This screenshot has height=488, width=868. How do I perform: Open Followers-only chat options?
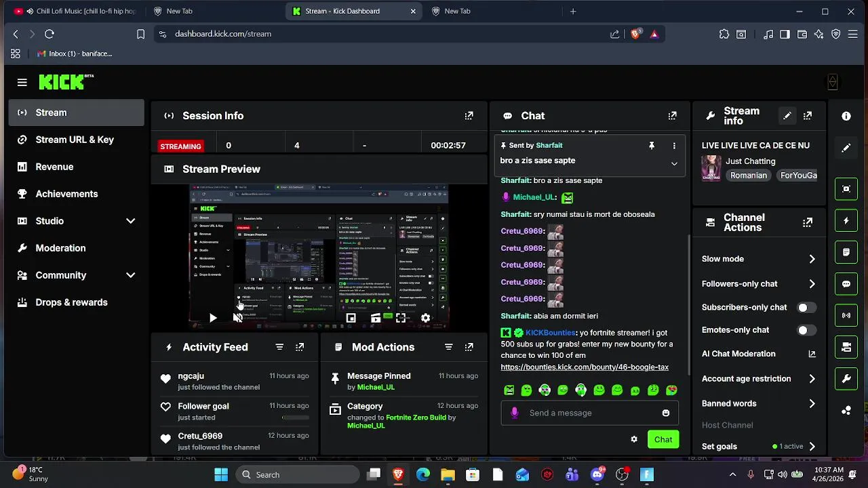point(759,284)
